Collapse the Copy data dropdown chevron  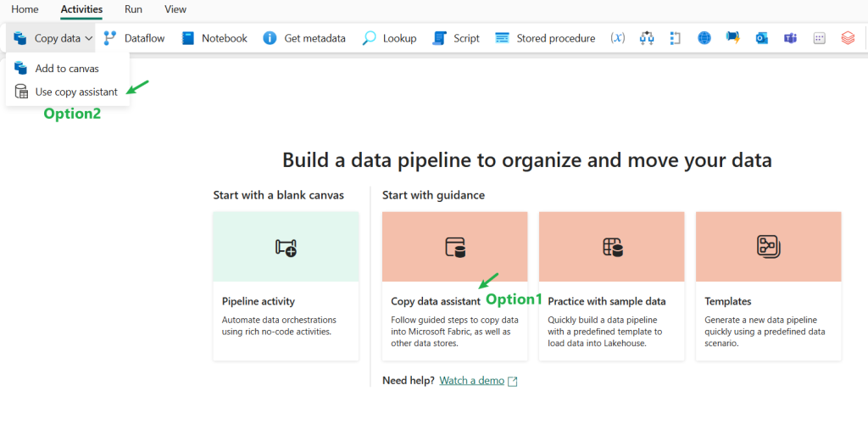tap(89, 38)
